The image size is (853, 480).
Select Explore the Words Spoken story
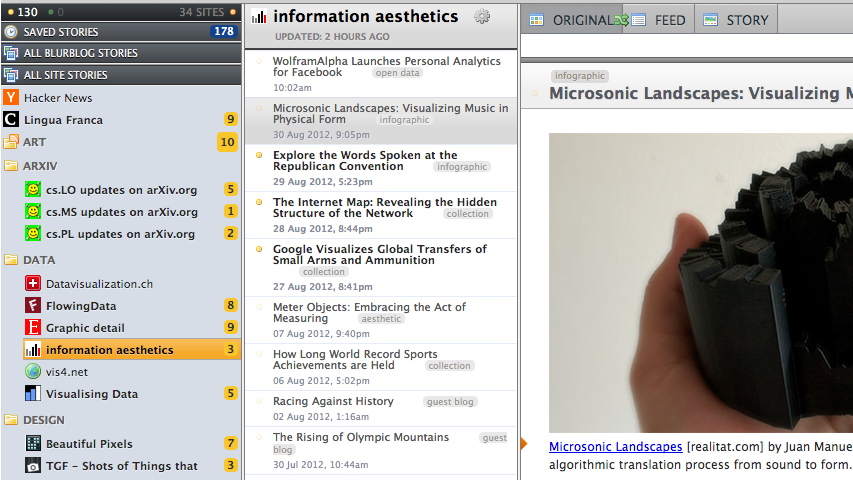[381, 168]
